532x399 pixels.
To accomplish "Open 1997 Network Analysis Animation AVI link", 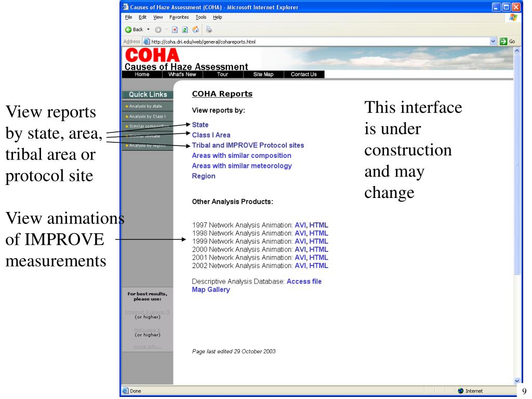I will click(x=300, y=225).
